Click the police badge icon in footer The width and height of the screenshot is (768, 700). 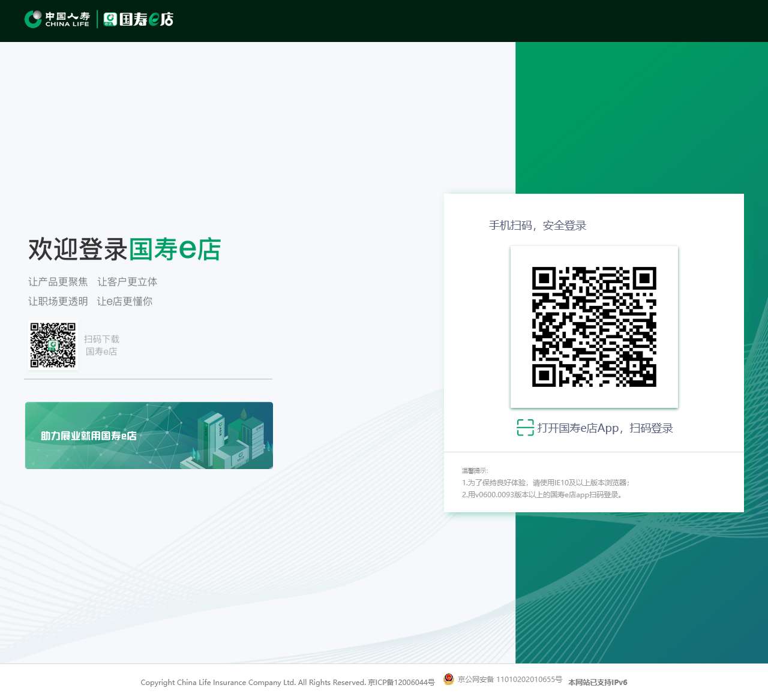click(x=449, y=679)
